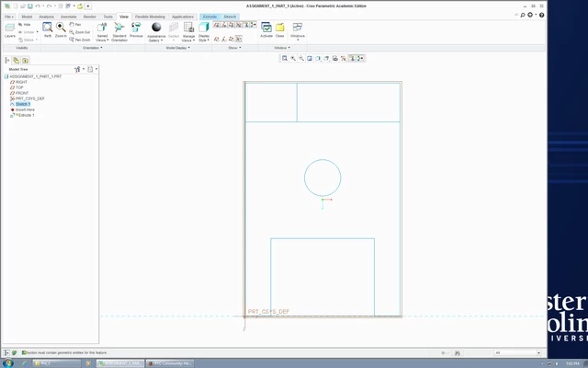Toggle the first Show group display icon
588x368 pixels.
tap(217, 25)
